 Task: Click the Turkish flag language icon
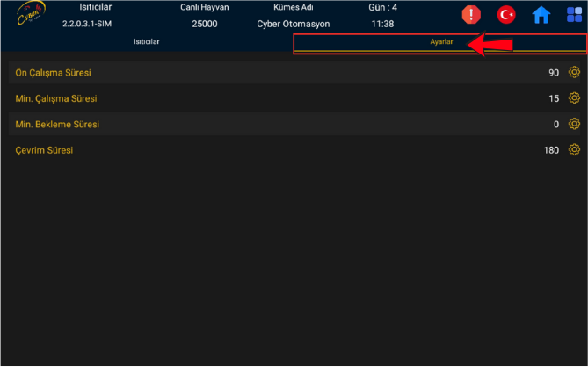(x=506, y=15)
